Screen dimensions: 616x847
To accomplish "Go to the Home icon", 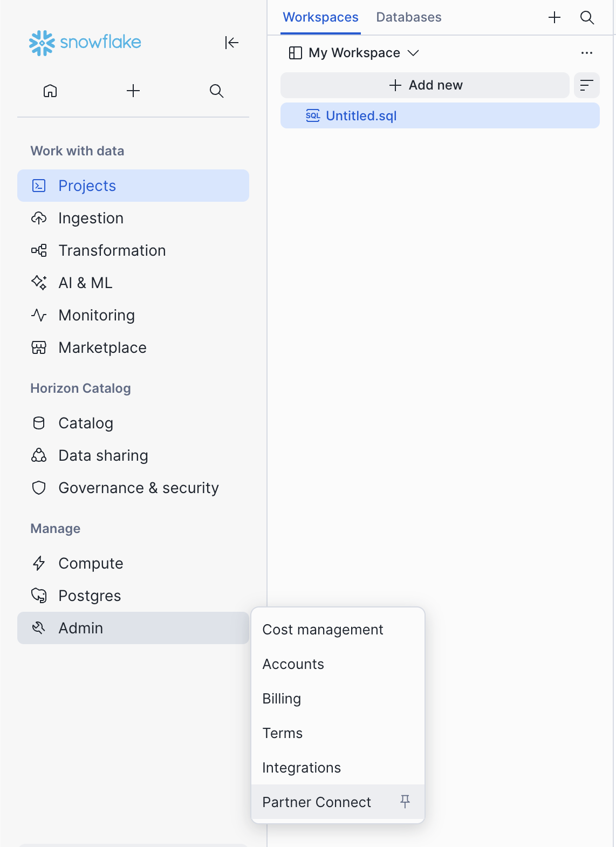I will tap(50, 91).
